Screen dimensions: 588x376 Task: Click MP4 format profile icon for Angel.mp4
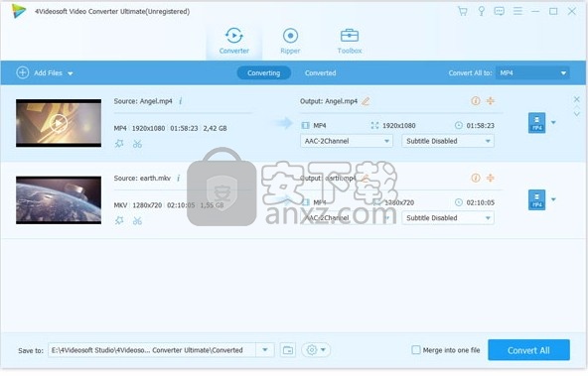[x=536, y=123]
